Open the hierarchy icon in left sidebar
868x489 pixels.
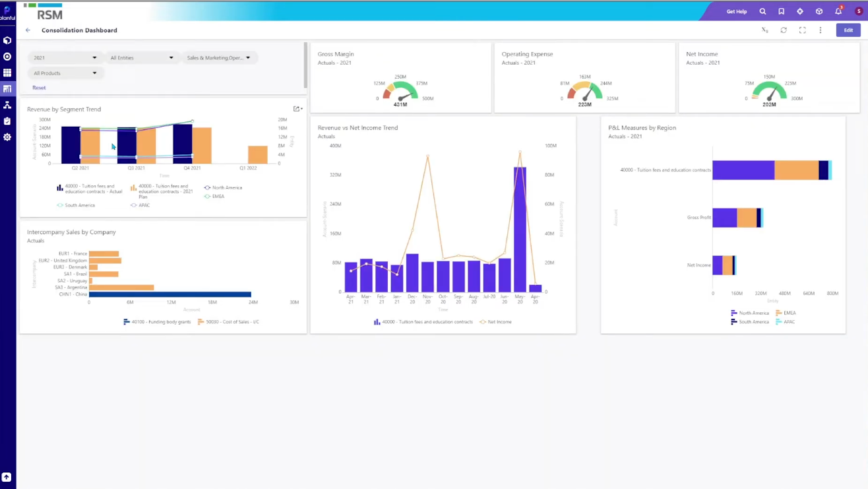[x=7, y=105]
